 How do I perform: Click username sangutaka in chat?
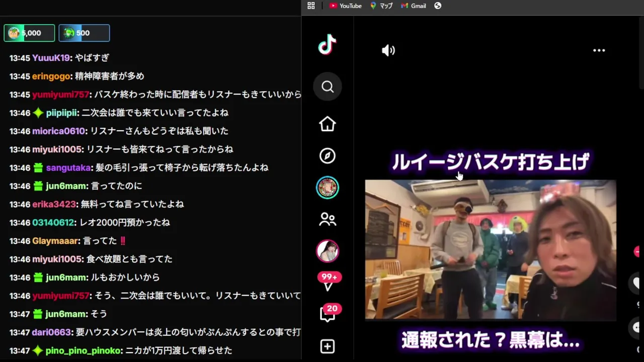[x=68, y=167]
